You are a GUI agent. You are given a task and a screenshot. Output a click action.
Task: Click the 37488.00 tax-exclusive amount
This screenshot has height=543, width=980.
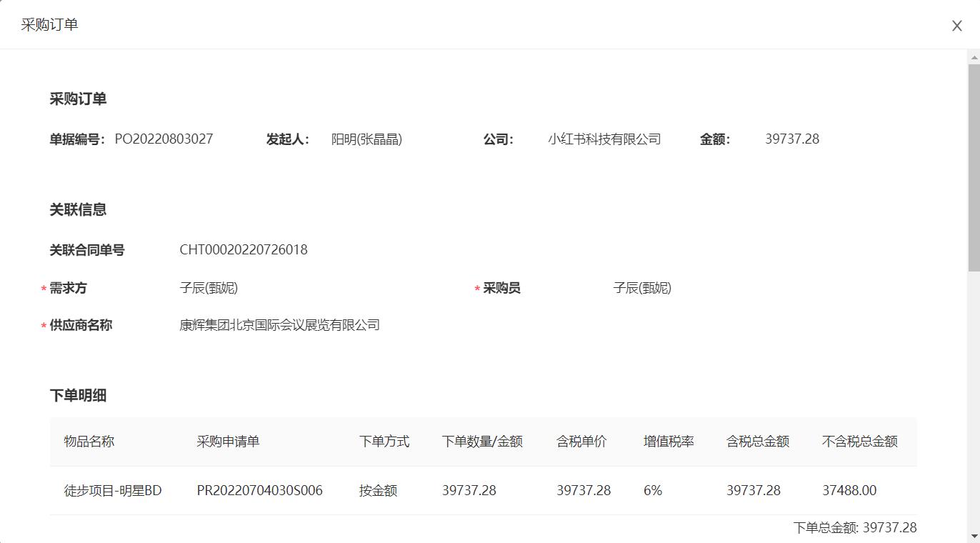849,491
